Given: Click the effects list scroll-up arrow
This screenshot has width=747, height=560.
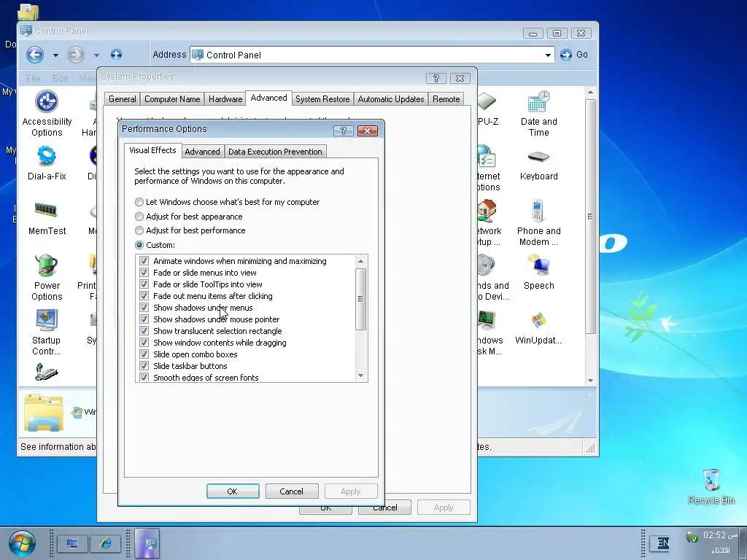Looking at the screenshot, I should pos(360,261).
